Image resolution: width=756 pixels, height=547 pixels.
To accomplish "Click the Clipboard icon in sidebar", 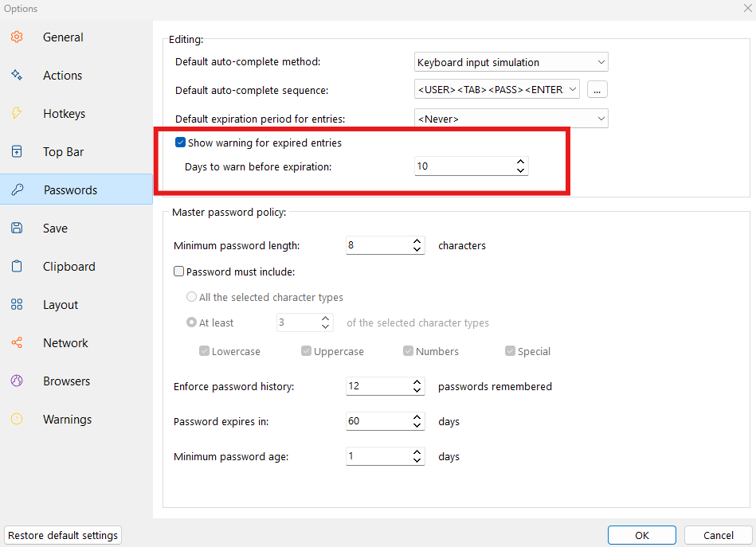I will point(17,266).
